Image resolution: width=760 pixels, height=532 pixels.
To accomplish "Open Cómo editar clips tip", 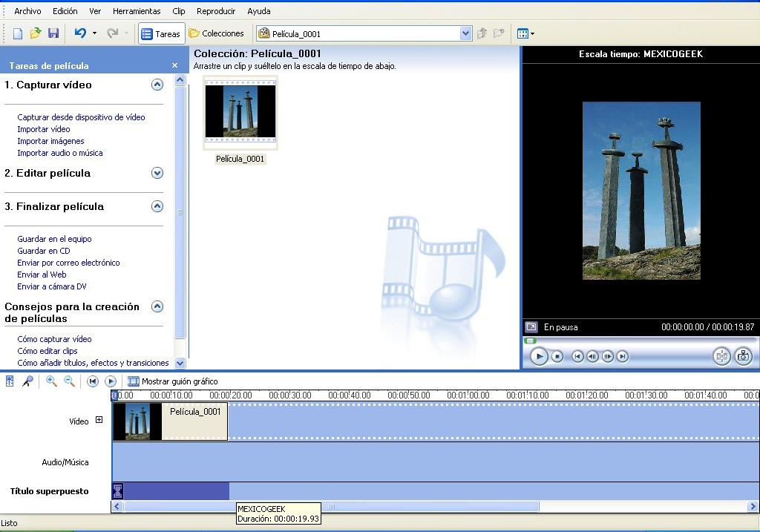I will point(47,351).
